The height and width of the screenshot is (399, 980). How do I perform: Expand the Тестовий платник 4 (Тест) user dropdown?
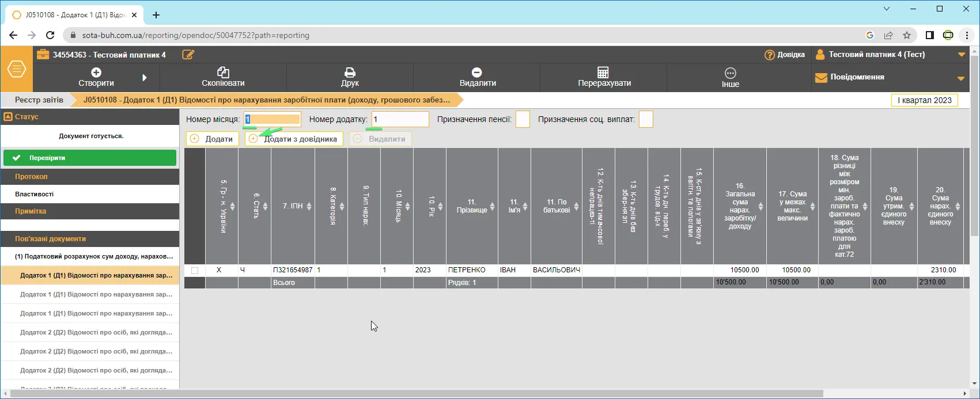click(961, 55)
